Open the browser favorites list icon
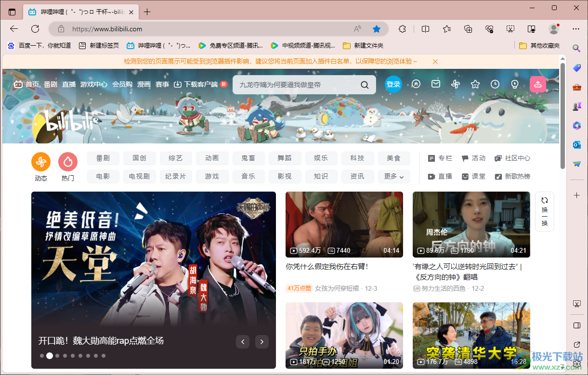Viewport: 588px width, 375px height. pyautogui.click(x=447, y=29)
